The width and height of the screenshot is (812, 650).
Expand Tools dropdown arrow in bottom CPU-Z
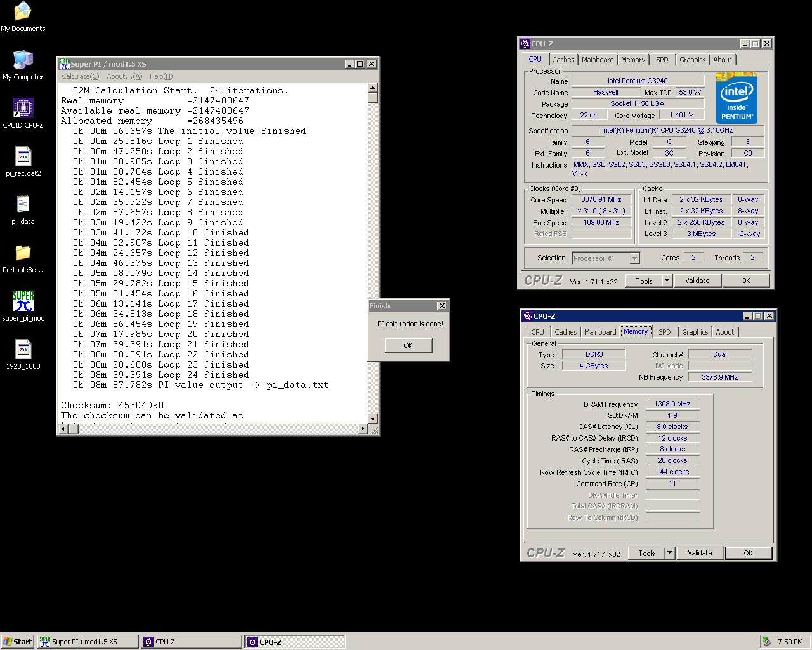coord(669,553)
